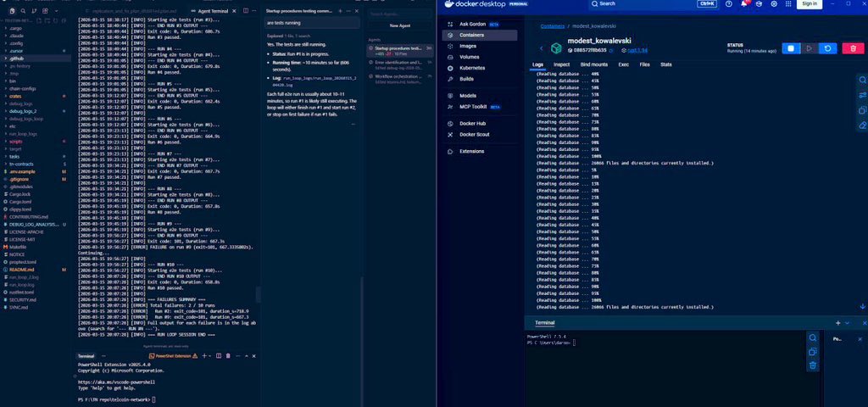Image resolution: width=868 pixels, height=407 pixels.
Task: Close the Agent Terminal tab
Action: [234, 11]
